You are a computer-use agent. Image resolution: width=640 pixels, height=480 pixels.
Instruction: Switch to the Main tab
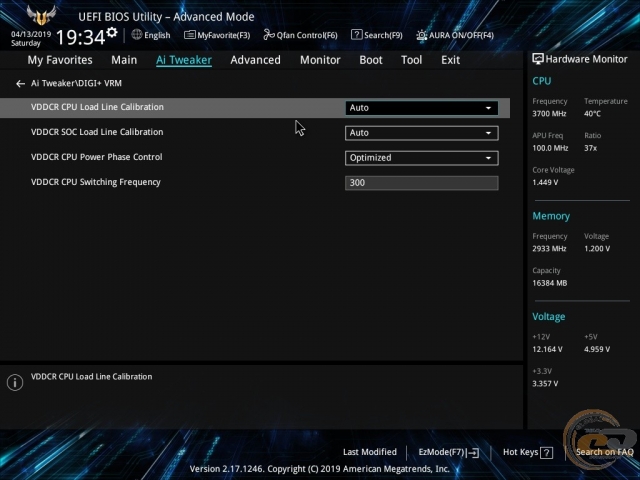[124, 60]
